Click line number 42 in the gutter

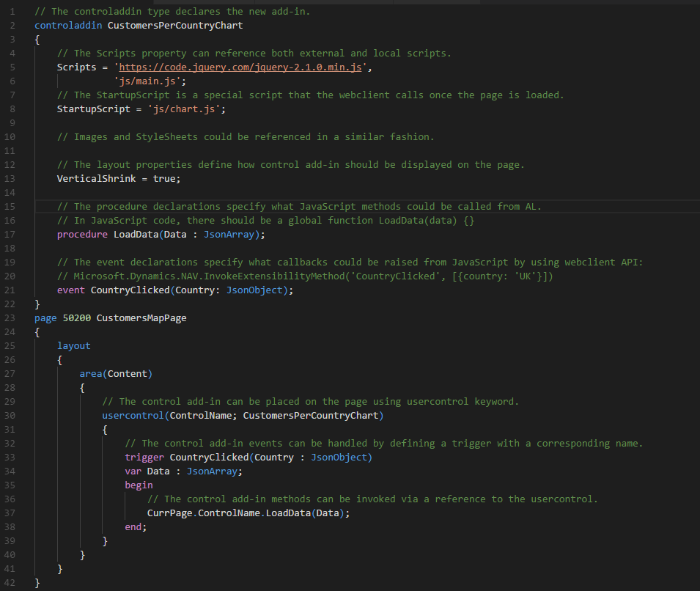[x=10, y=582]
